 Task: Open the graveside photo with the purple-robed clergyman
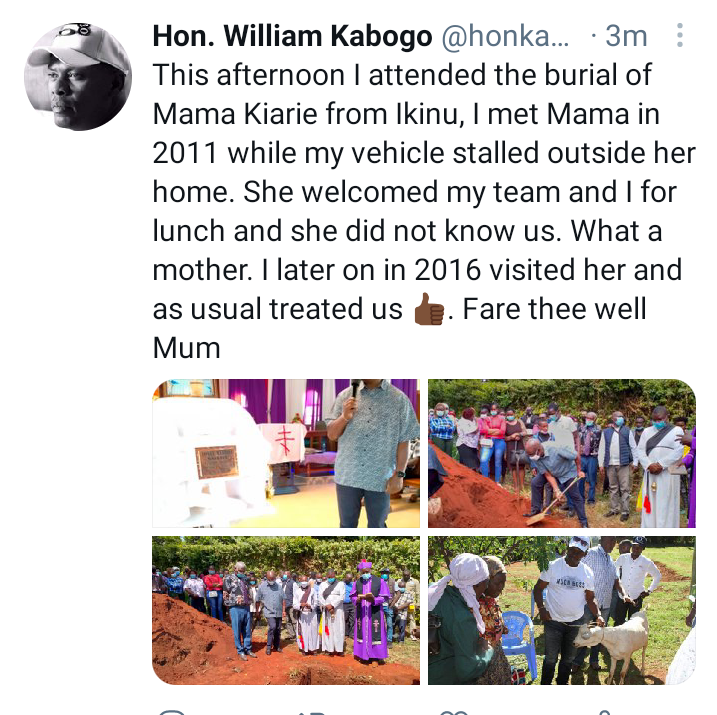[x=286, y=610]
